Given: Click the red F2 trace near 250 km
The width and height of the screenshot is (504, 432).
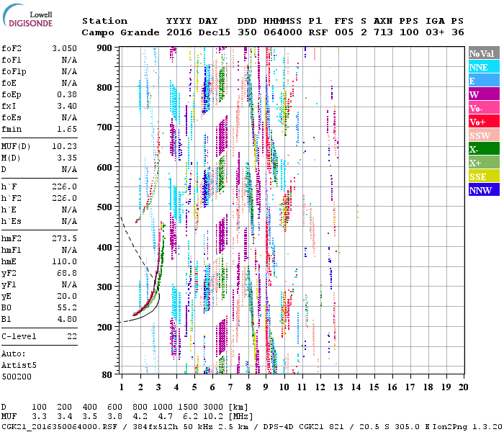Looking at the screenshot, I should pos(145,304).
